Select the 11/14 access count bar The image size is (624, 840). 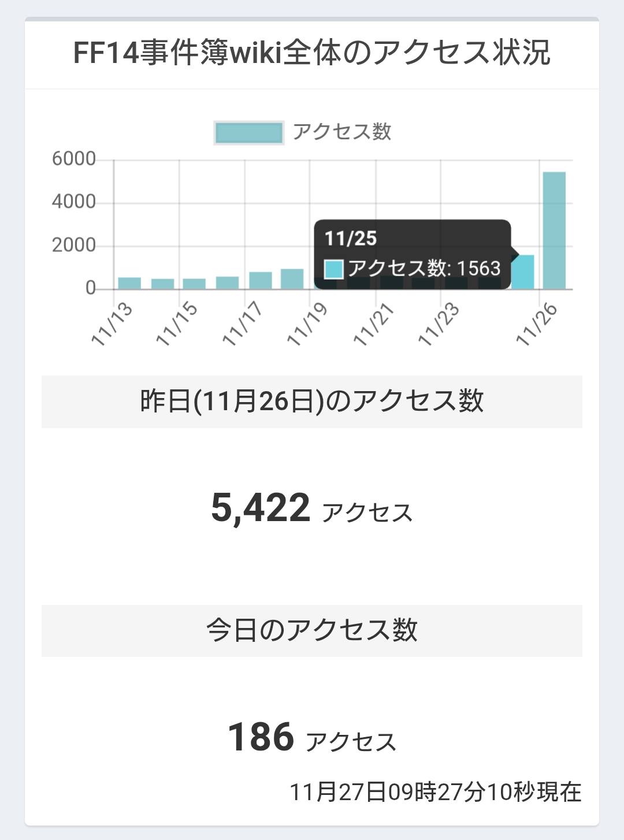[162, 284]
